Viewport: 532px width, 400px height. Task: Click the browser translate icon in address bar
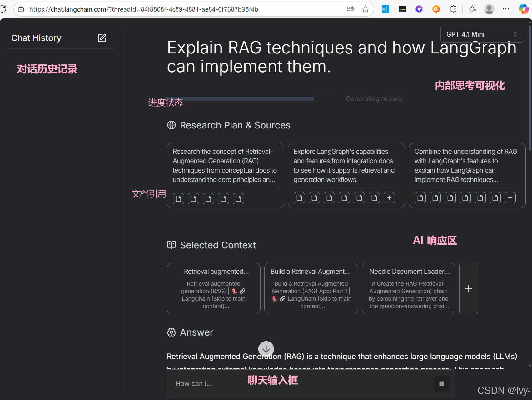point(351,9)
